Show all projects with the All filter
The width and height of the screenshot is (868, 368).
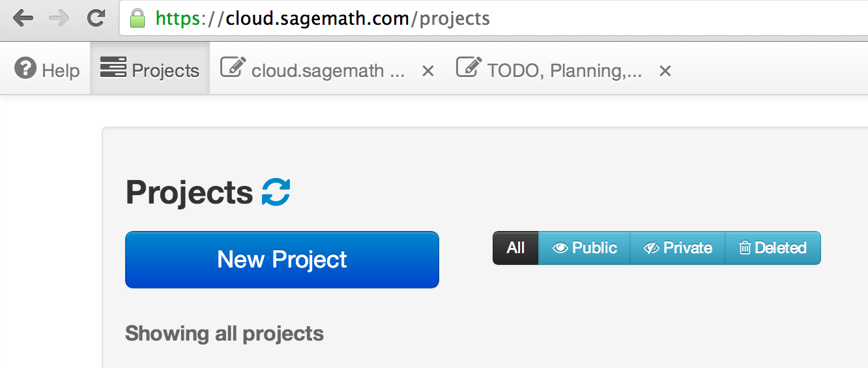coord(515,248)
